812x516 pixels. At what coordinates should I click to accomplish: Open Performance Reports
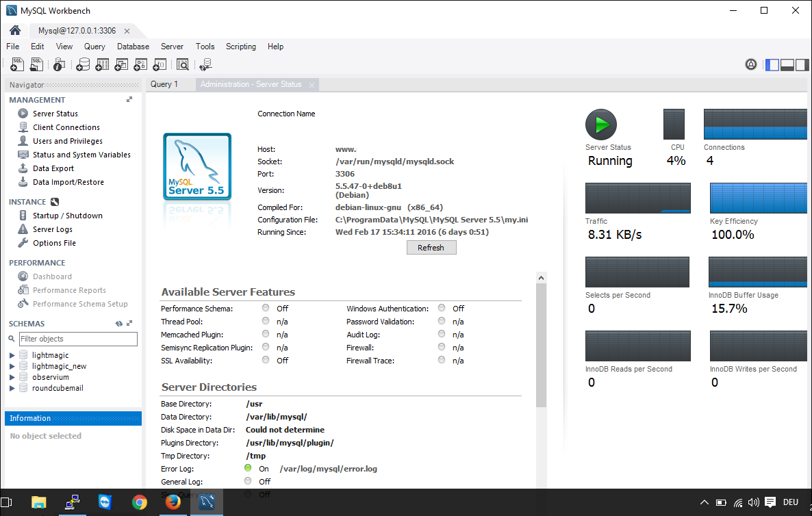click(69, 290)
